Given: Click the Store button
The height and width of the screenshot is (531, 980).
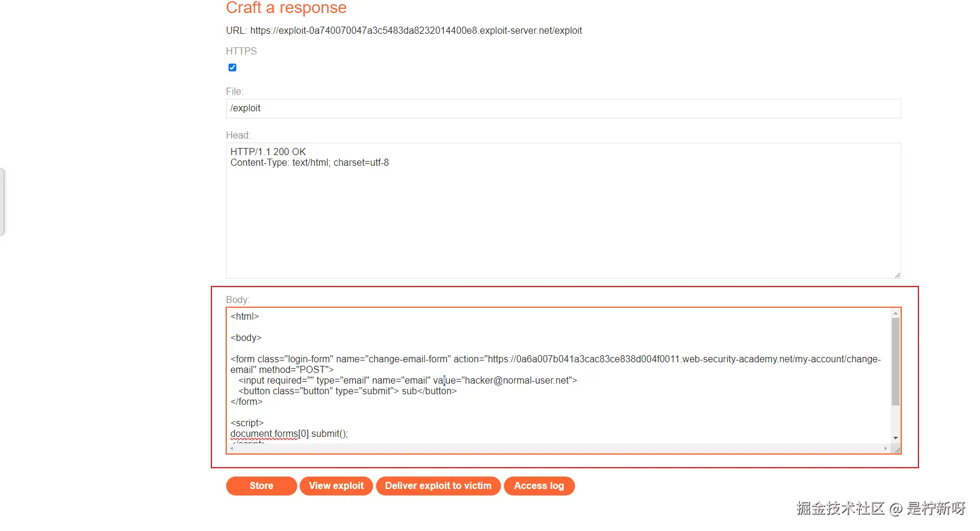Looking at the screenshot, I should pos(261,486).
